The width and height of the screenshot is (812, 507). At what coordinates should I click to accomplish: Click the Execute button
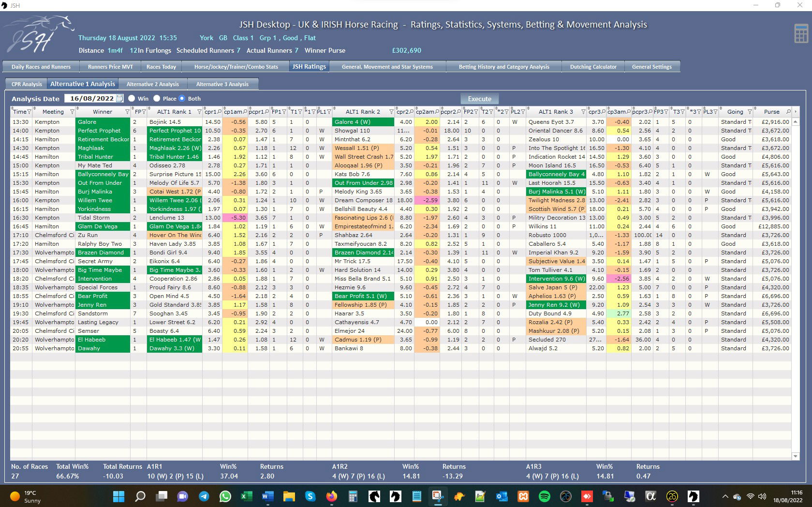coord(479,99)
